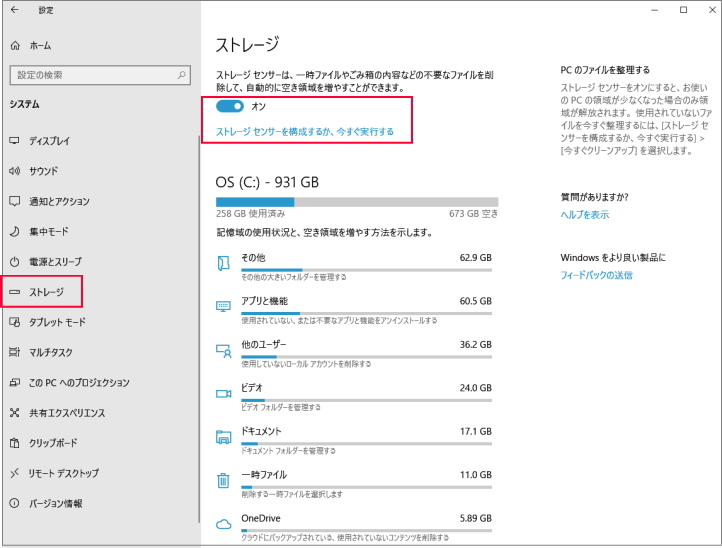Click the Display monitor icon

click(15, 141)
